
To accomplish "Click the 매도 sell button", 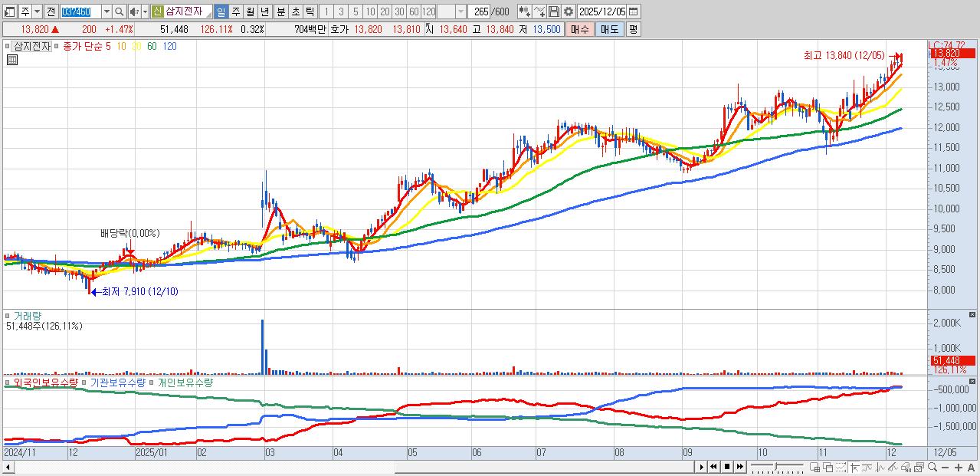I will tap(609, 29).
